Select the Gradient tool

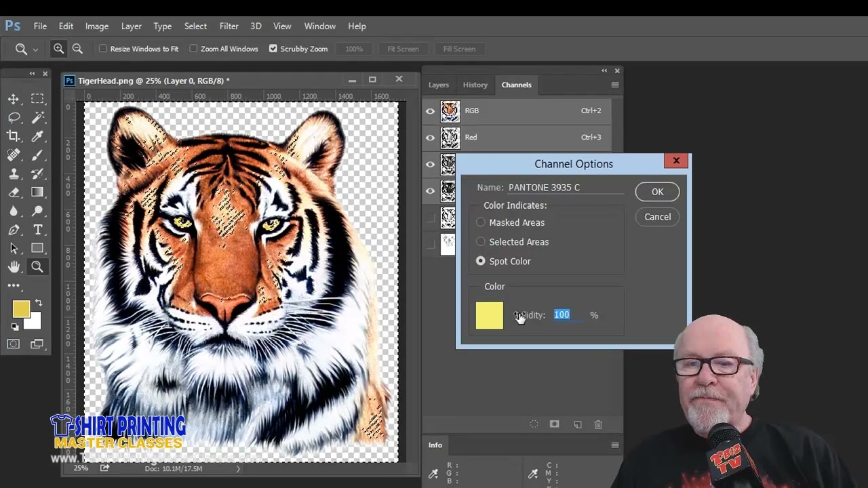[x=37, y=192]
